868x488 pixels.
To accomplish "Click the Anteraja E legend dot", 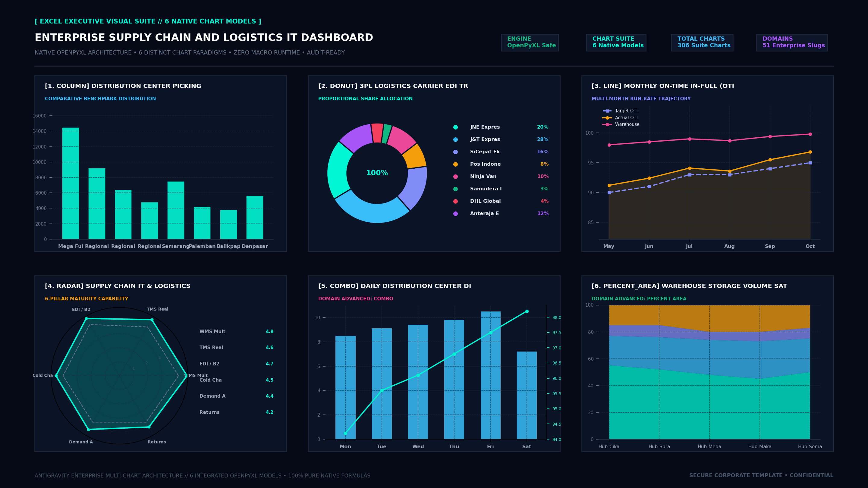I will (456, 214).
